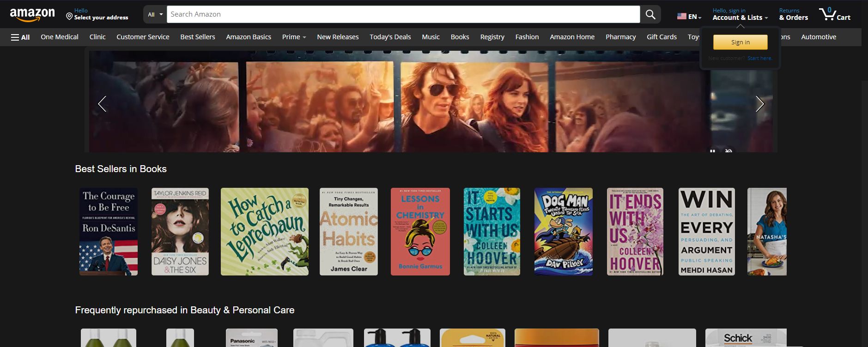Click the US flag language icon
This screenshot has width=868, height=347.
tap(682, 17)
